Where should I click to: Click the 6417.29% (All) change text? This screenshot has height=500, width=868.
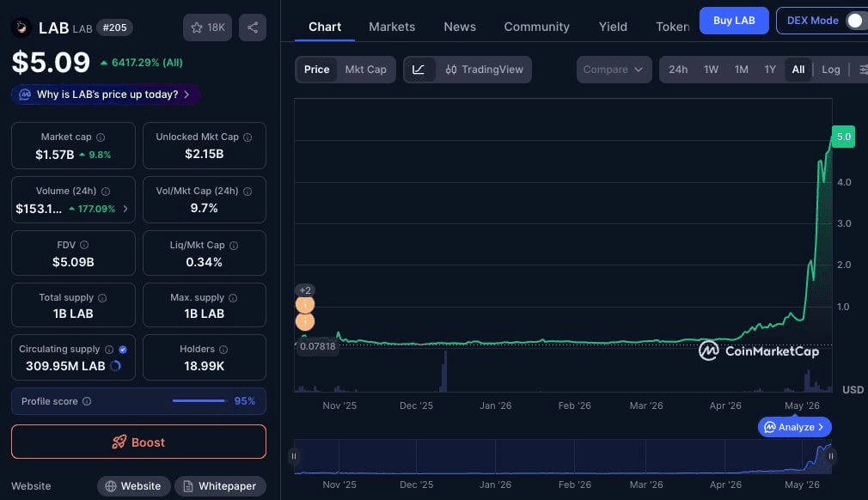click(x=147, y=63)
